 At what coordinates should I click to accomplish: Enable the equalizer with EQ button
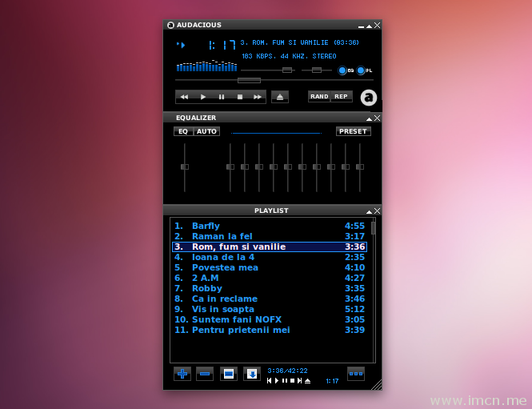click(x=183, y=131)
